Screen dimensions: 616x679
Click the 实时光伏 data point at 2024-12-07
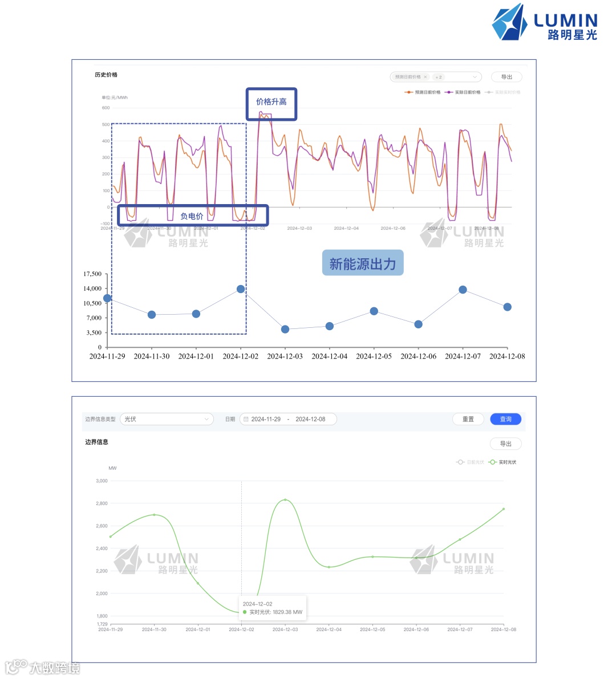pyautogui.click(x=460, y=539)
